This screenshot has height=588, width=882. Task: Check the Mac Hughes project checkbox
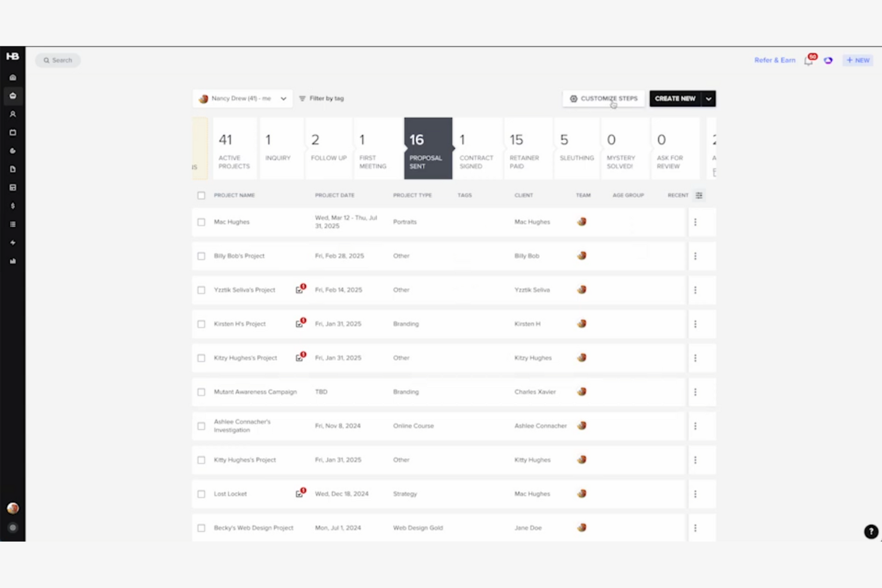click(x=201, y=222)
